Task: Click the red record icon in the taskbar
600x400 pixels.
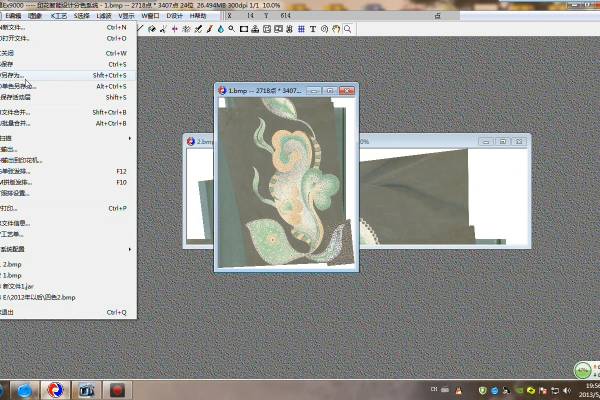Action: (117, 388)
